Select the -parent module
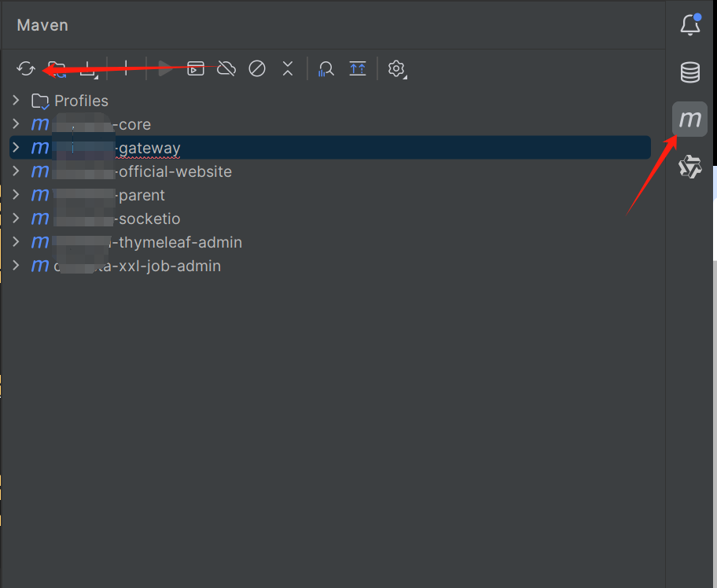This screenshot has height=588, width=717. pos(142,195)
